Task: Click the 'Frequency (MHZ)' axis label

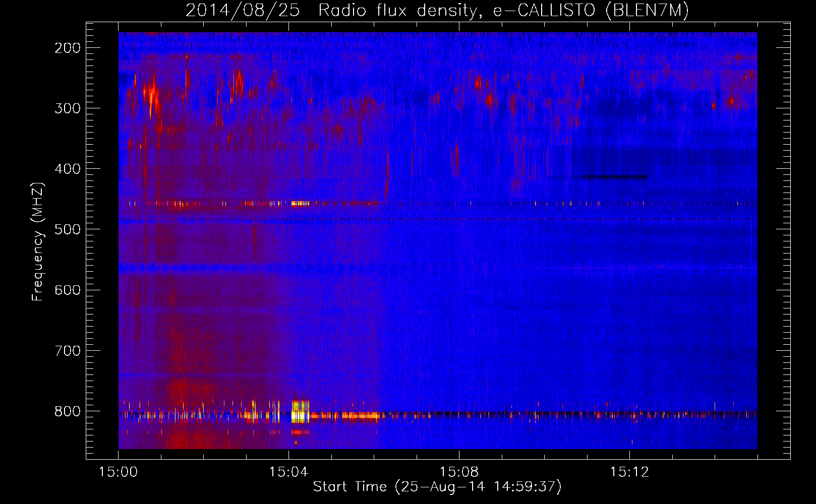Action: (38, 242)
